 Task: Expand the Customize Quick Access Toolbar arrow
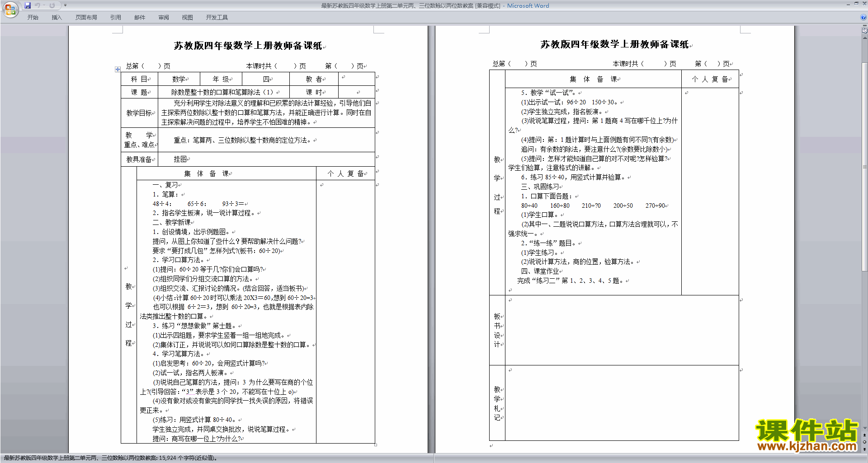(65, 5)
